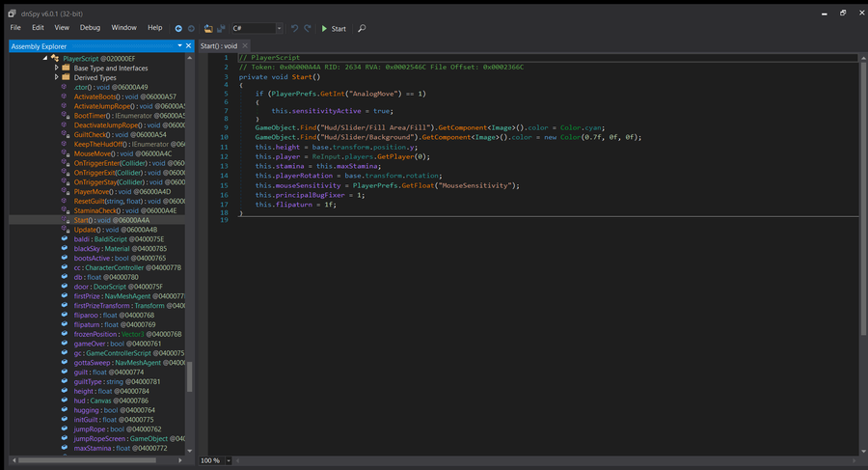Image resolution: width=868 pixels, height=470 pixels.
Task: Click the Navigate Backward arrow icon
Action: pos(178,28)
